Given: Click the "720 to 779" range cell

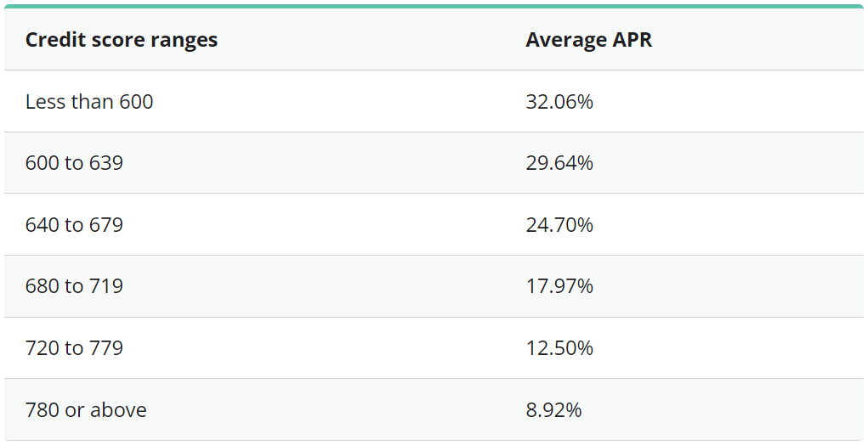Looking at the screenshot, I should pyautogui.click(x=74, y=348).
